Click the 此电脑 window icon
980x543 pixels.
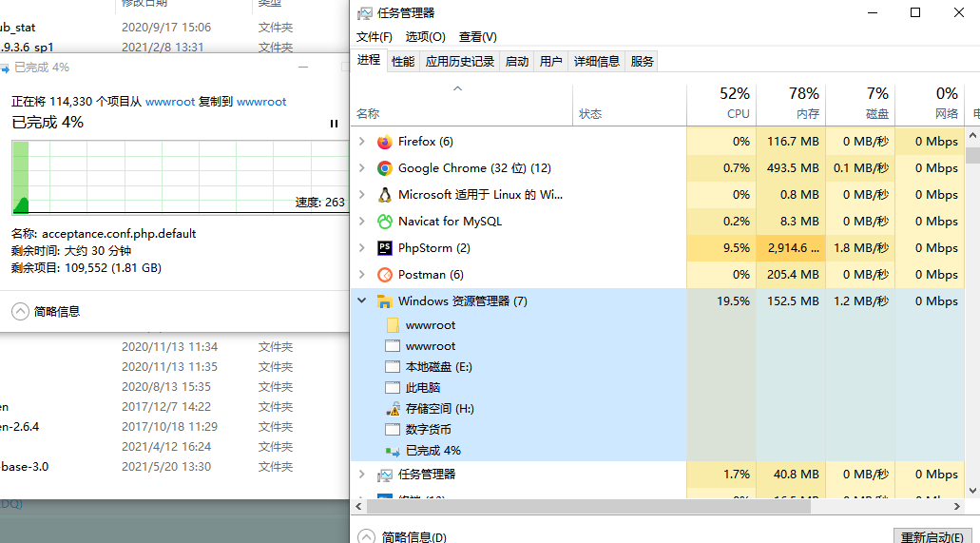pyautogui.click(x=393, y=388)
